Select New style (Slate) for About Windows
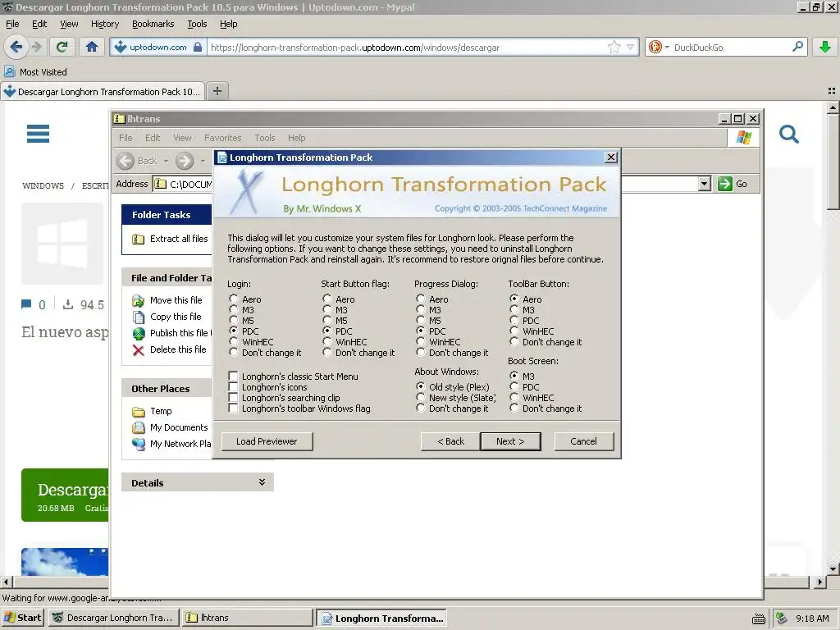 421,398
